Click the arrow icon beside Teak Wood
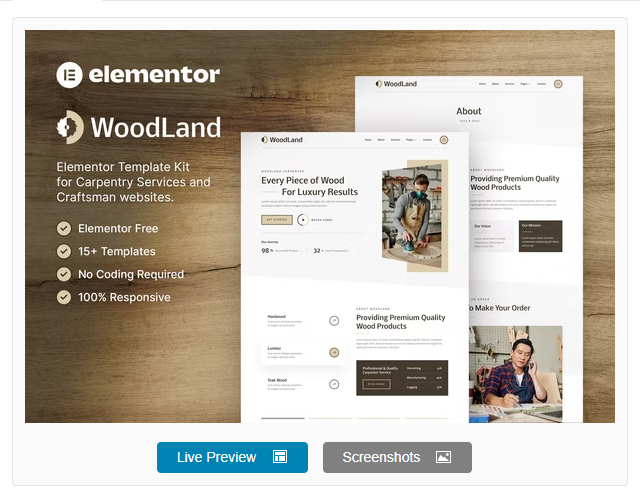The height and width of the screenshot is (493, 640). (334, 383)
